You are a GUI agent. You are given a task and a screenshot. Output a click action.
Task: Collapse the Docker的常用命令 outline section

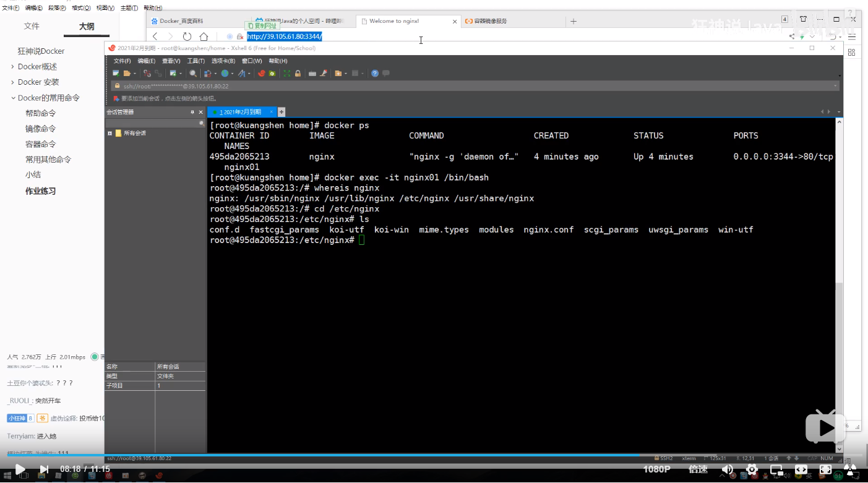coord(12,98)
